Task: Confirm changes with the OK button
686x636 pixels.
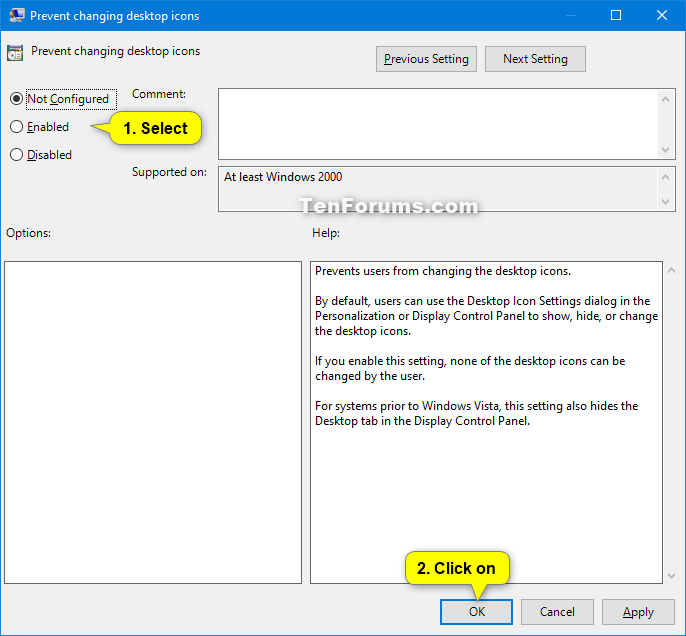Action: click(476, 612)
